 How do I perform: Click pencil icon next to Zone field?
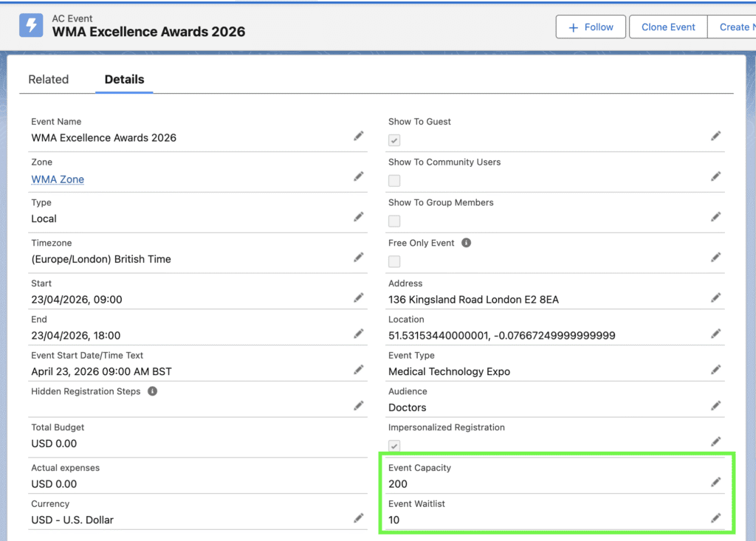point(358,176)
